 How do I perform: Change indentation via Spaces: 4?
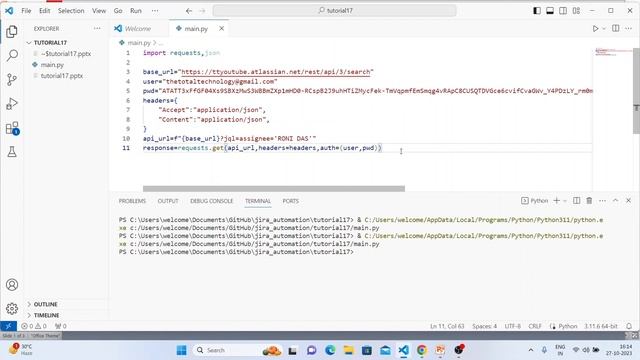click(x=484, y=326)
